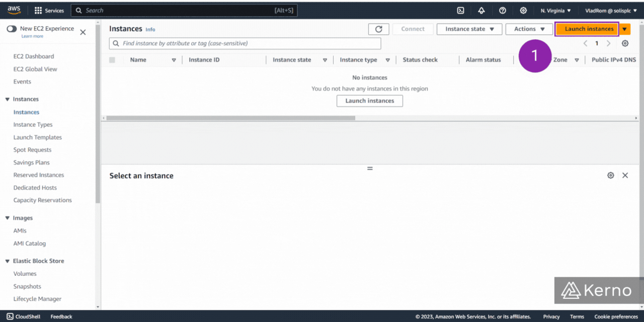
Task: Open the Feedback link in footer
Action: (x=61, y=316)
